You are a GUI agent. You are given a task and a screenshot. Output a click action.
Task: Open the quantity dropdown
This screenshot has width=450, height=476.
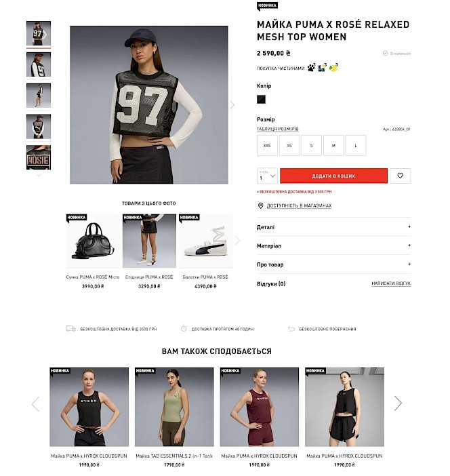[267, 176]
